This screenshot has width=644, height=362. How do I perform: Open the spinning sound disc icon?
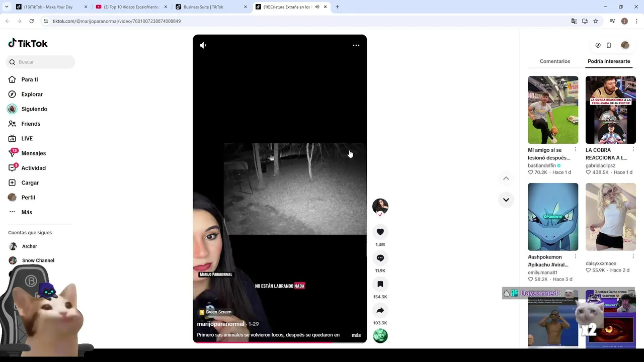[x=380, y=335]
